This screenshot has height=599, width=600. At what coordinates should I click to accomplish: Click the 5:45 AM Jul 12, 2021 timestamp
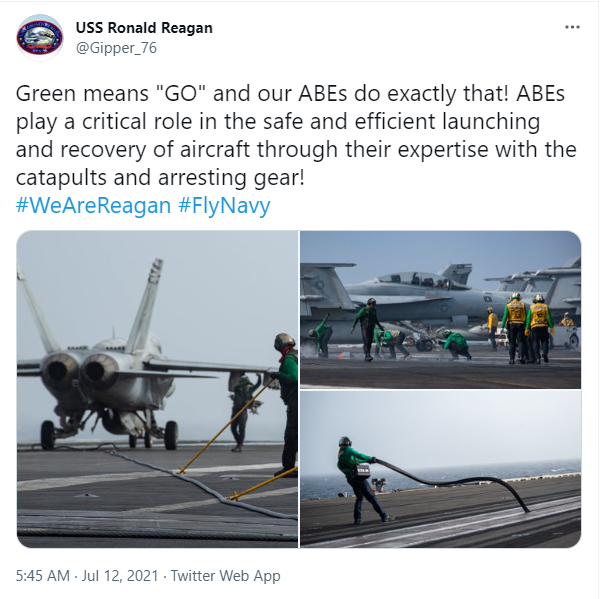87,576
